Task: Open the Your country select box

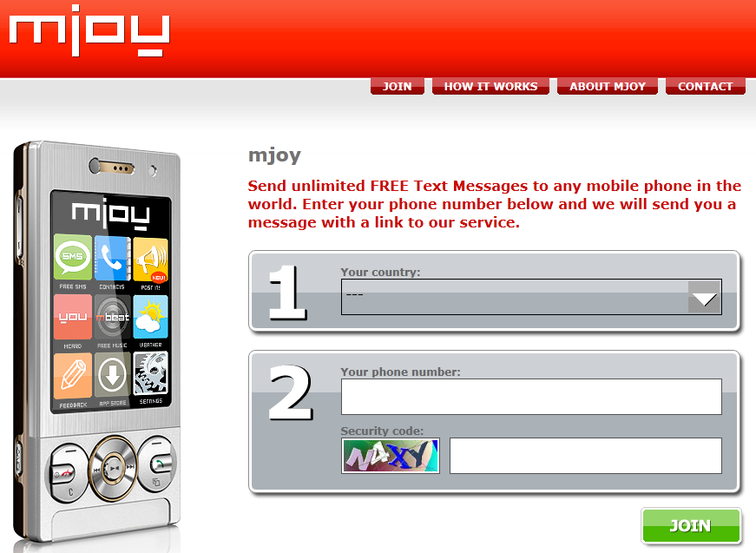Action: click(x=531, y=297)
